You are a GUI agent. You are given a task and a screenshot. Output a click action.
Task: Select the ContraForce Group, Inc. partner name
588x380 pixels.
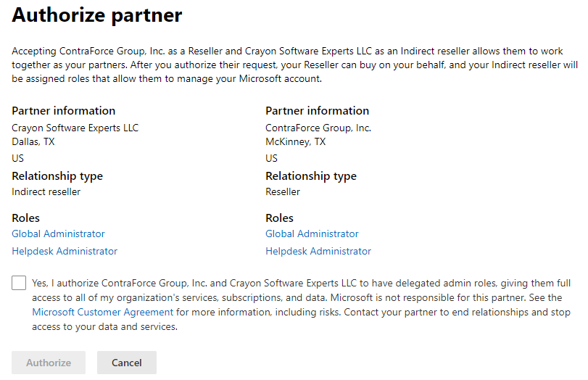click(x=318, y=128)
